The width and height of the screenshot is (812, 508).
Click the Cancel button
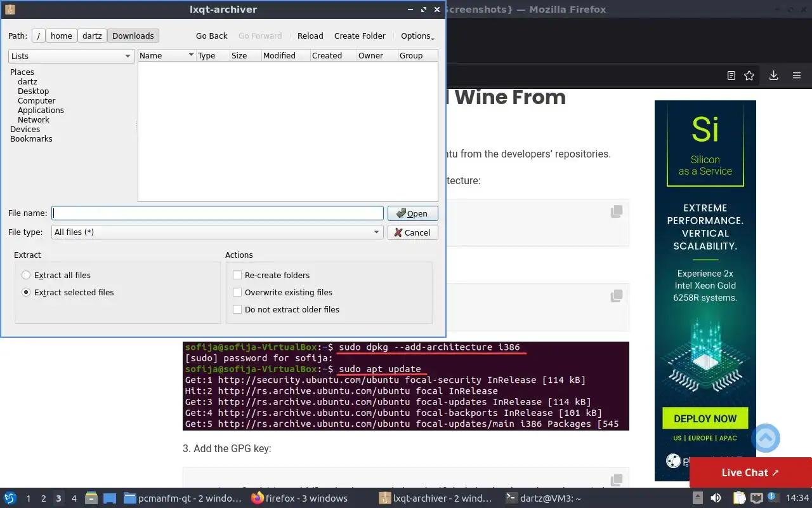(x=412, y=232)
